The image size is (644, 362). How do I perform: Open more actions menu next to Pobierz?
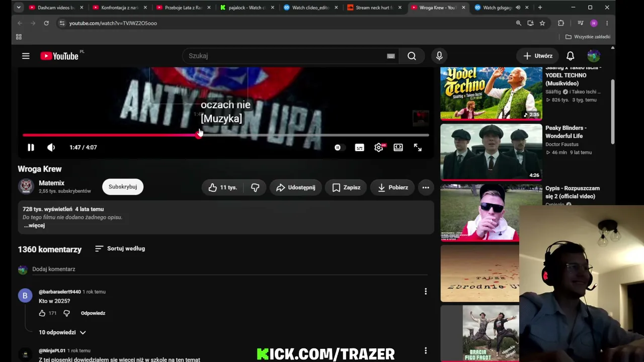tap(426, 188)
